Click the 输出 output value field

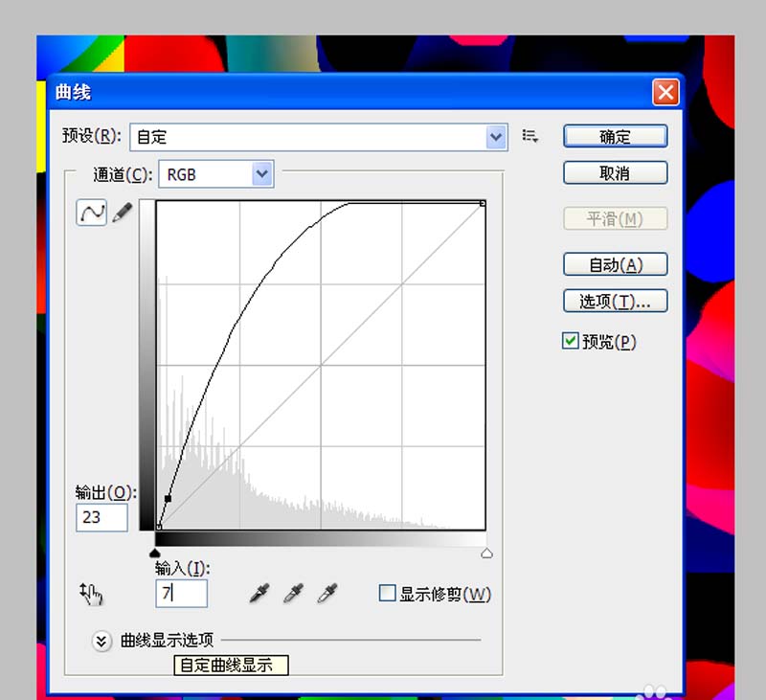coord(101,517)
